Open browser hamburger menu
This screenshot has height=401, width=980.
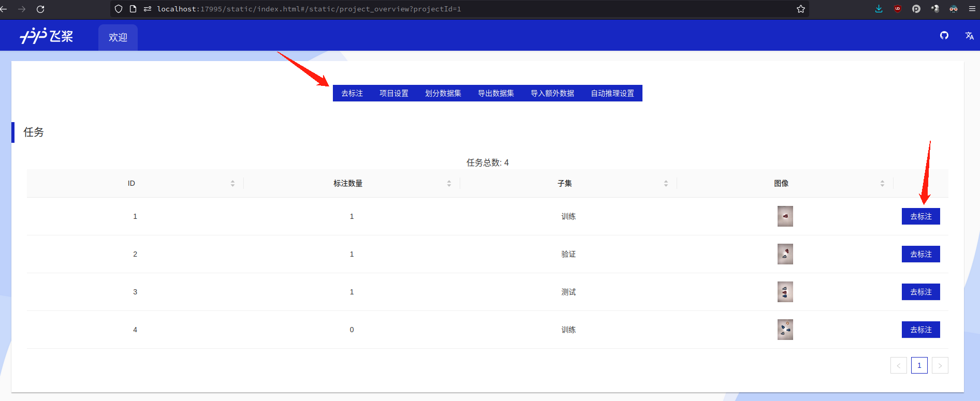pos(972,9)
